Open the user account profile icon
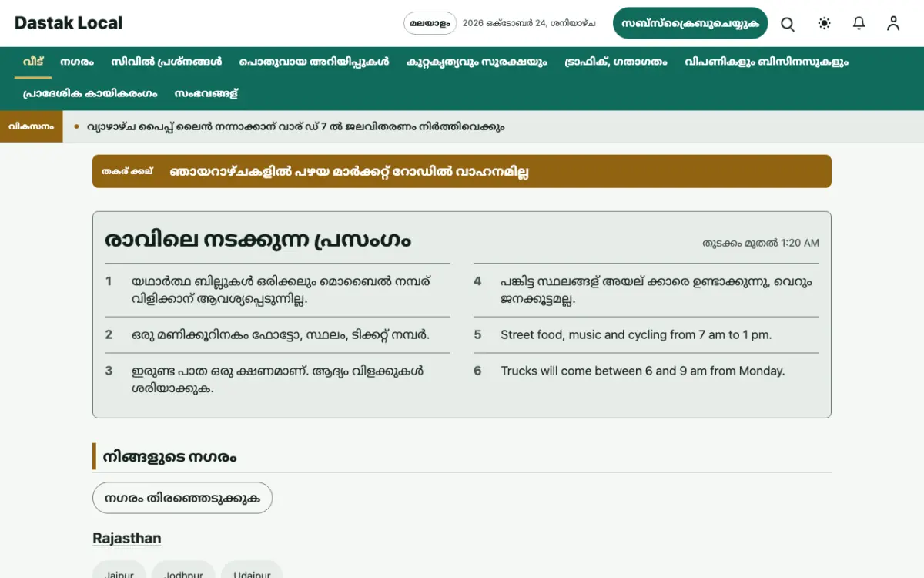The height and width of the screenshot is (578, 924). (893, 24)
